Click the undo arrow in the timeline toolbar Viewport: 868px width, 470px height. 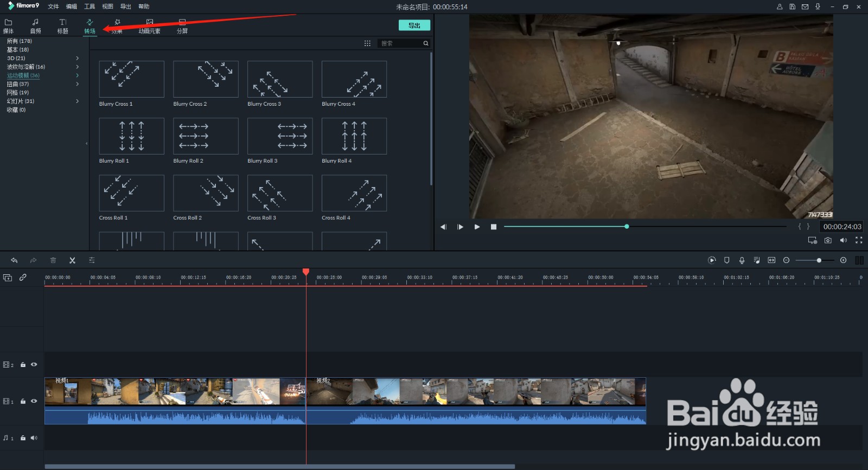pyautogui.click(x=14, y=260)
